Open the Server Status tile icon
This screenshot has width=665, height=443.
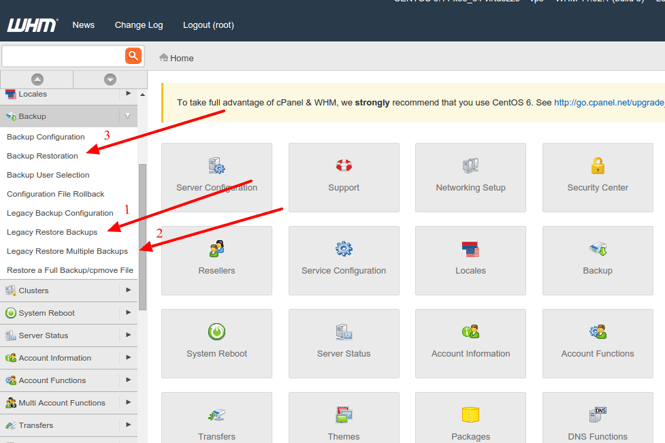click(x=344, y=332)
